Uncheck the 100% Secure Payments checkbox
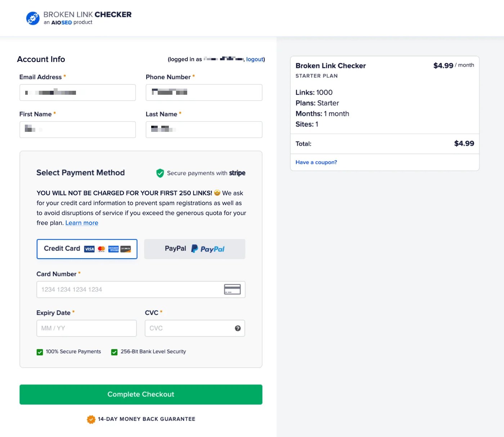504x437 pixels. (x=40, y=352)
